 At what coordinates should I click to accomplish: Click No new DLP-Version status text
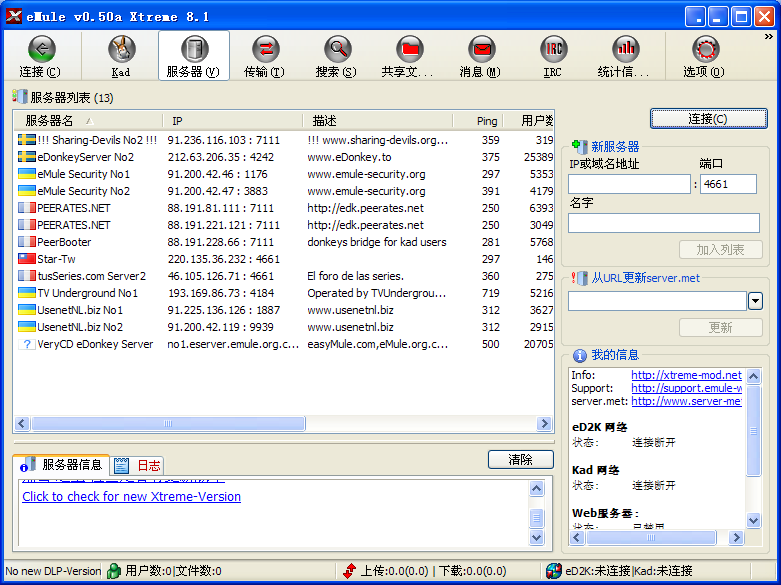[x=53, y=571]
